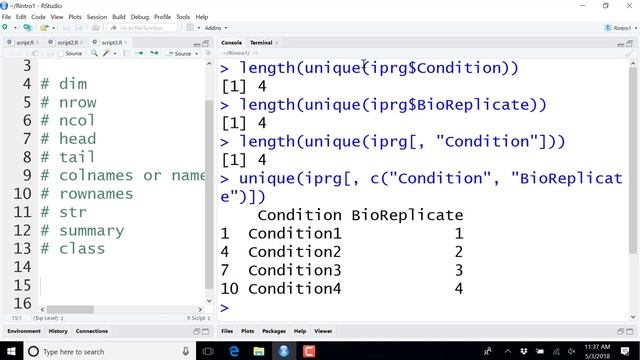Click the '# summary' comment on line 12

(x=82, y=231)
